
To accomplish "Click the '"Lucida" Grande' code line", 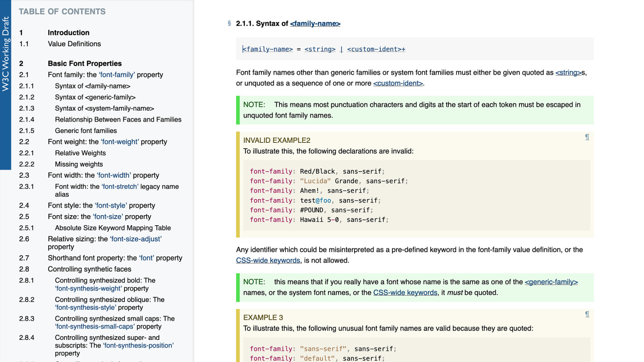I will point(329,181).
